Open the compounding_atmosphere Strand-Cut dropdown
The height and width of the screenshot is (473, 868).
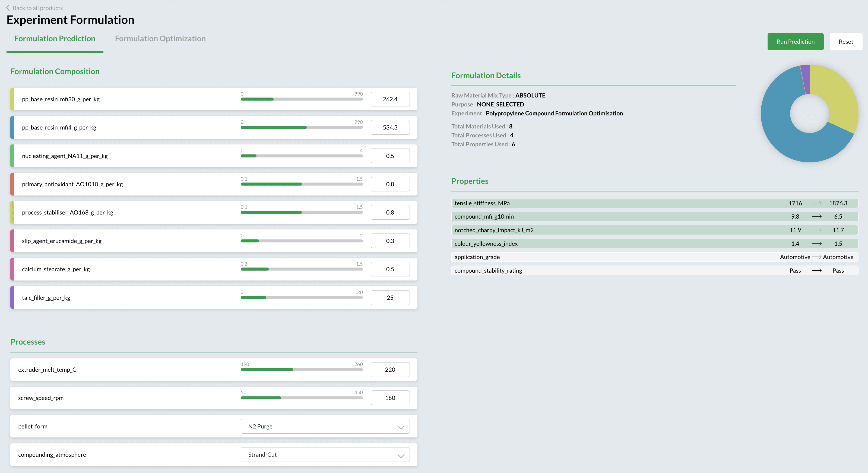(325, 455)
